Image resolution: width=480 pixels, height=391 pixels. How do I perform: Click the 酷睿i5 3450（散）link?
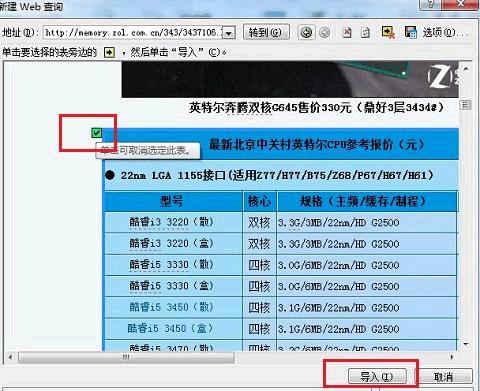tap(171, 307)
